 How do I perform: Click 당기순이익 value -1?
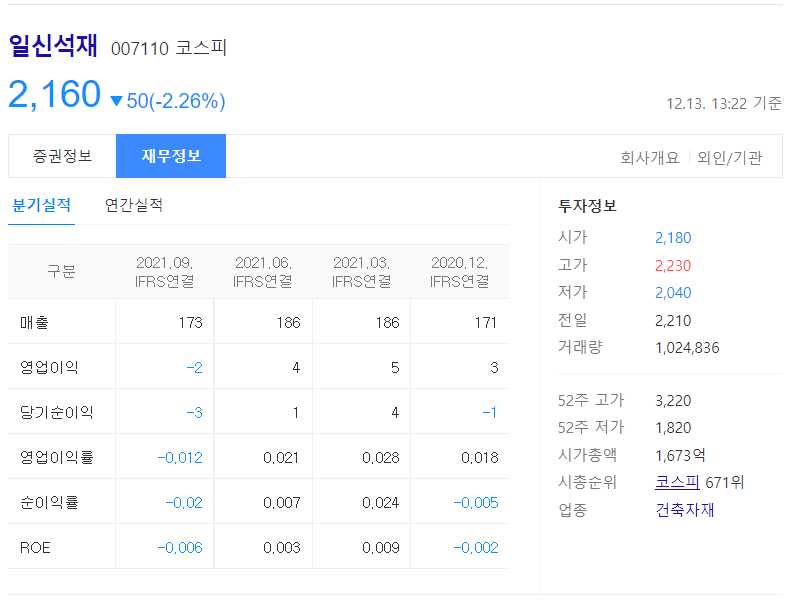click(x=490, y=412)
